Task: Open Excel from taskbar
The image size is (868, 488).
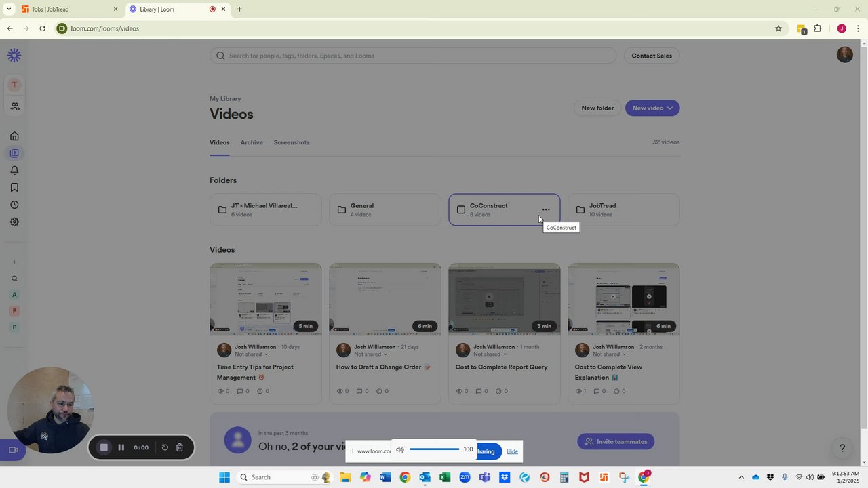Action: (x=445, y=477)
